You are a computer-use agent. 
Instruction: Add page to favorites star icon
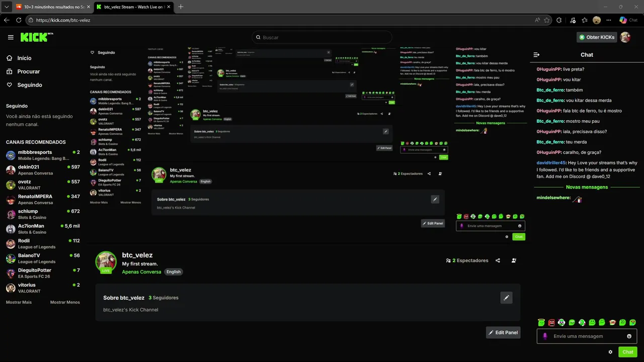point(547,20)
